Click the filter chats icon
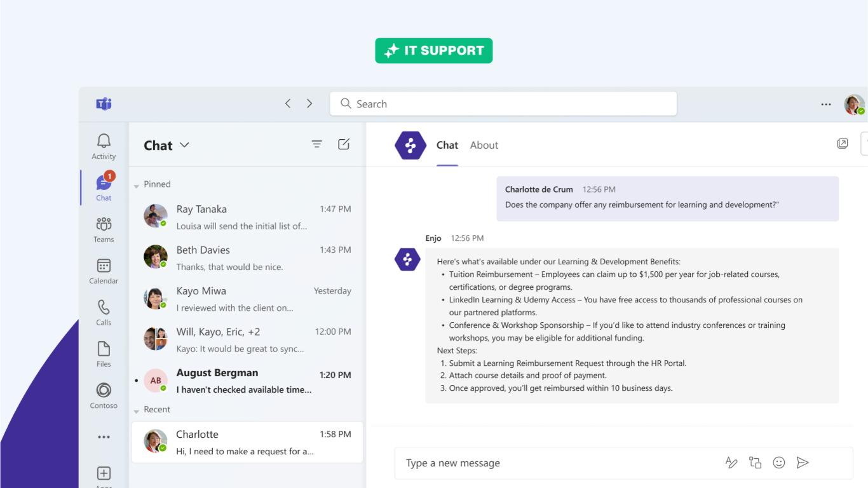 317,144
